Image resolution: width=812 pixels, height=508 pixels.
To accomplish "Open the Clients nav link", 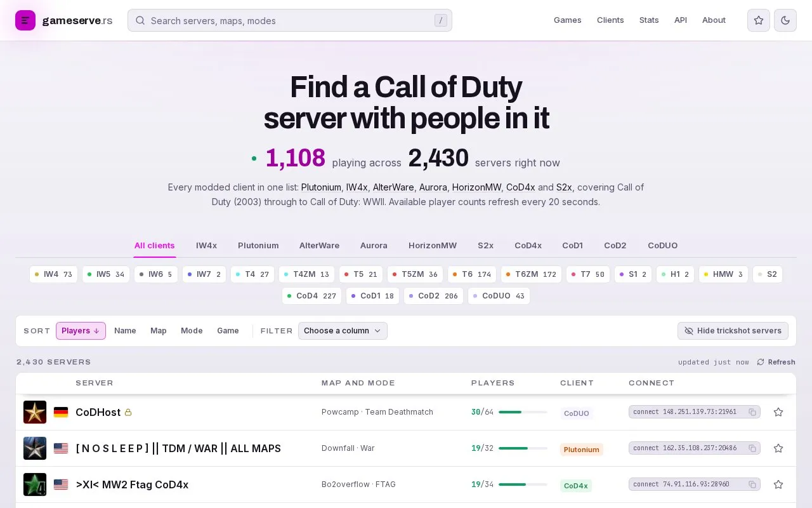I will pyautogui.click(x=610, y=20).
